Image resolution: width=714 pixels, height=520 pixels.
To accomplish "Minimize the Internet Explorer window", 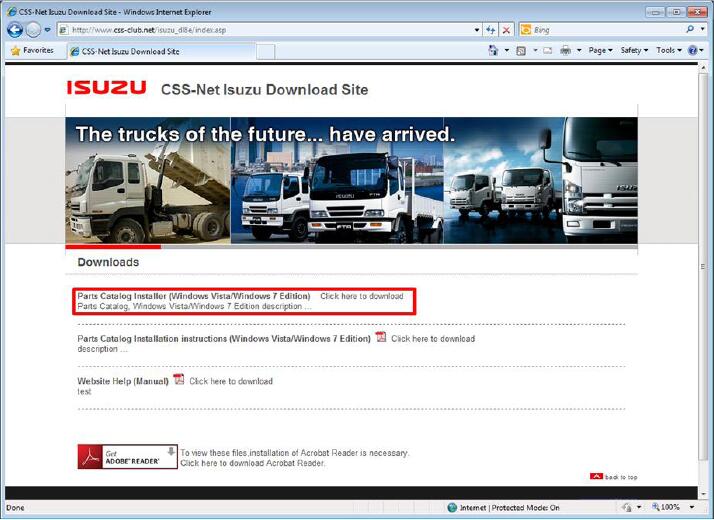I will click(x=656, y=12).
